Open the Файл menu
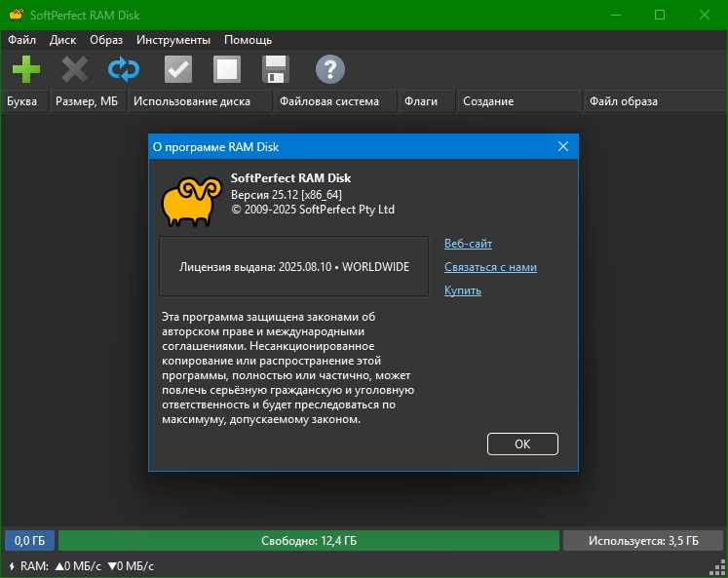The image size is (728, 578). click(21, 40)
